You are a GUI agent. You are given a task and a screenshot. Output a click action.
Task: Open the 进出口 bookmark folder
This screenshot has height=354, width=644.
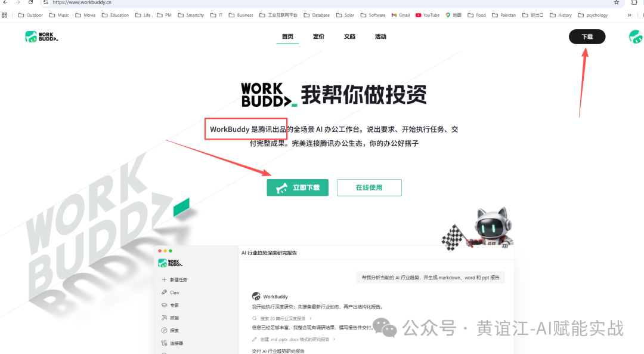click(x=532, y=15)
